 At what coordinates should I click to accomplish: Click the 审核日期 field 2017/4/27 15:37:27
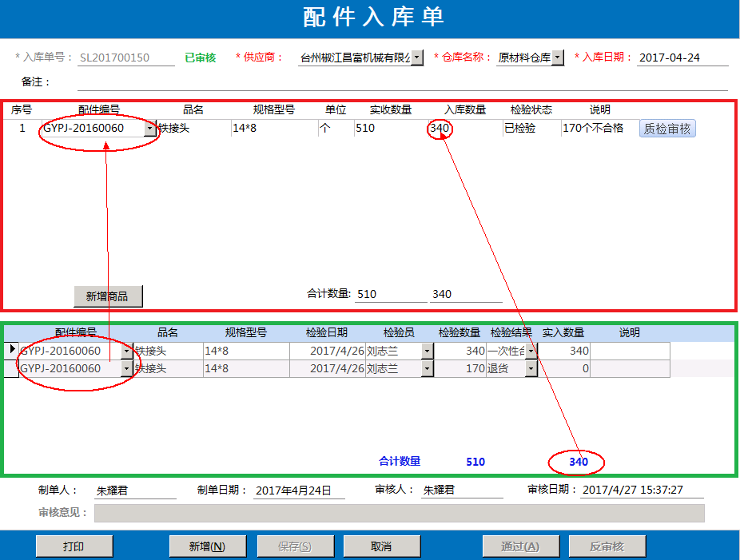click(x=642, y=490)
